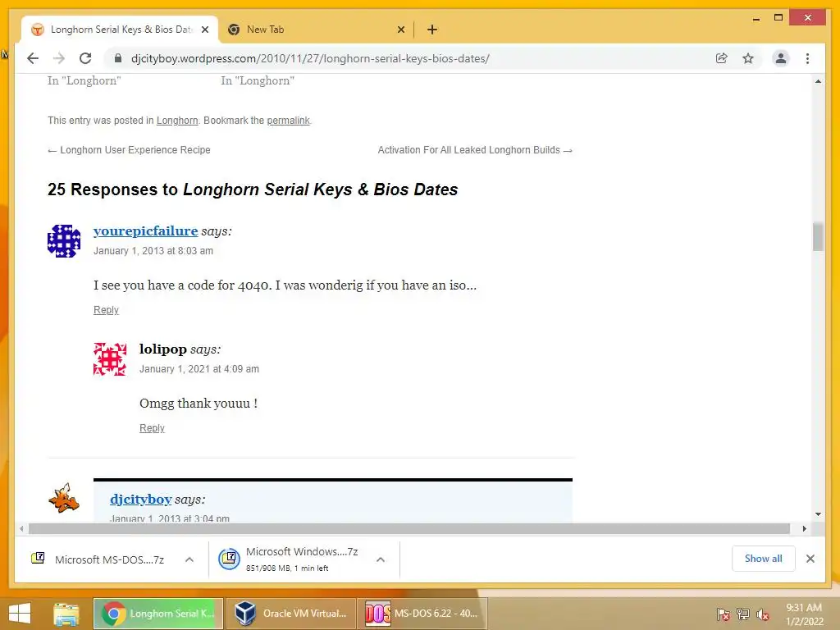Open the Action Center flag tray icon
The image size is (840, 630).
pyautogui.click(x=724, y=615)
